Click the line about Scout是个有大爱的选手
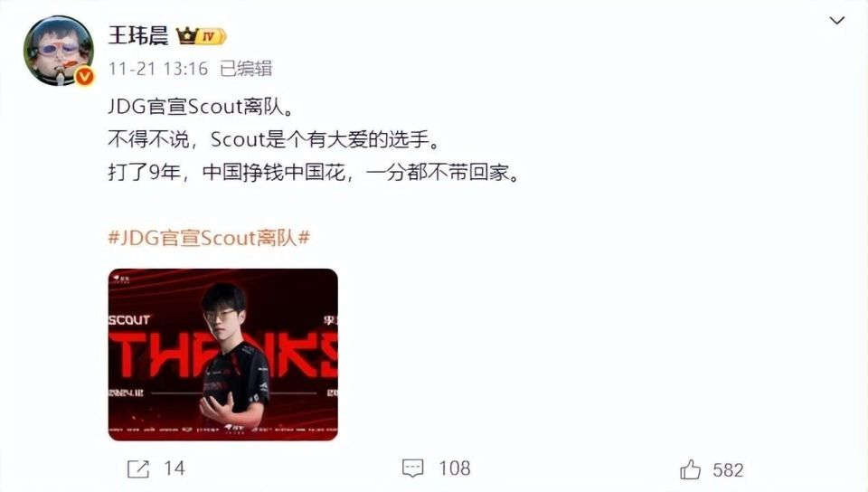868x492 pixels. pos(273,139)
